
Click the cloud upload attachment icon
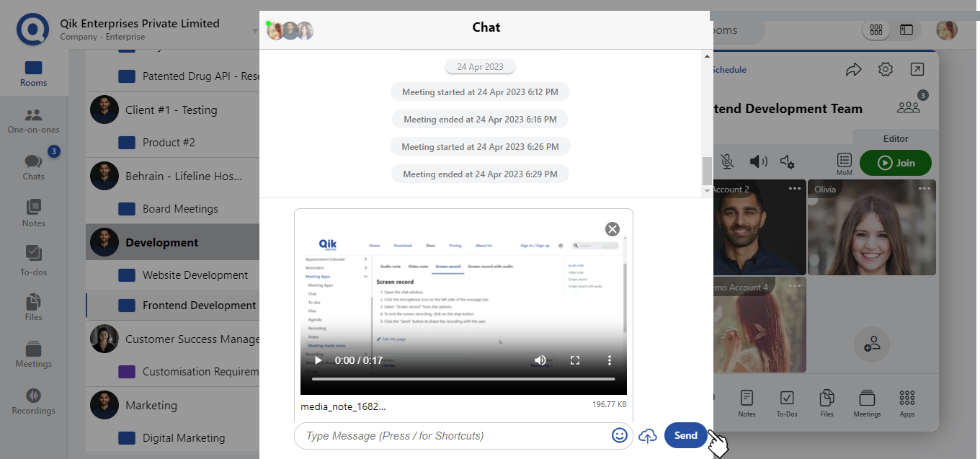(x=648, y=435)
